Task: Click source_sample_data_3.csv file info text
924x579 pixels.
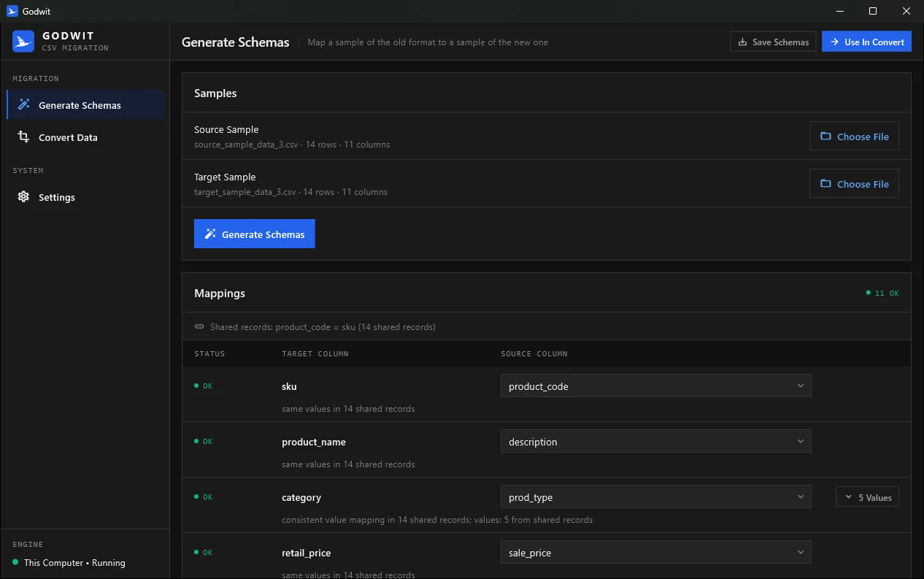Action: 292,145
